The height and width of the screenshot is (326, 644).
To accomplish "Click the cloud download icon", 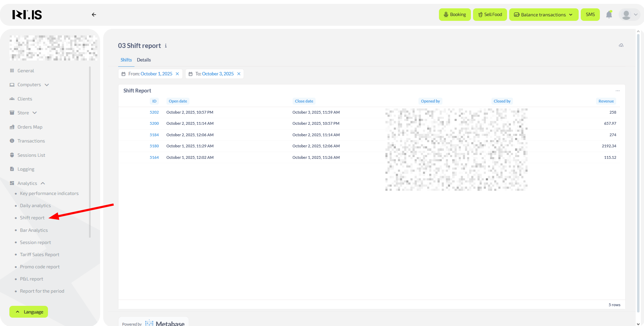I will click(621, 46).
